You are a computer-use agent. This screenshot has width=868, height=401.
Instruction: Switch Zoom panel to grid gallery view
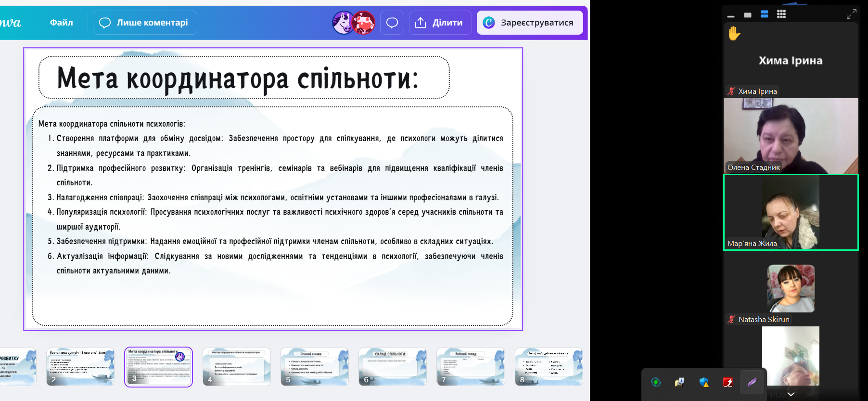click(781, 14)
